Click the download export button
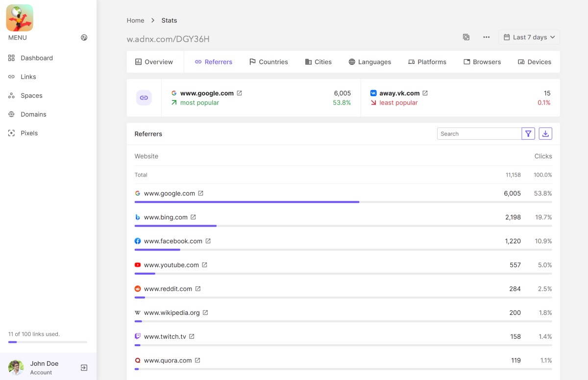This screenshot has width=588, height=380. (x=545, y=134)
